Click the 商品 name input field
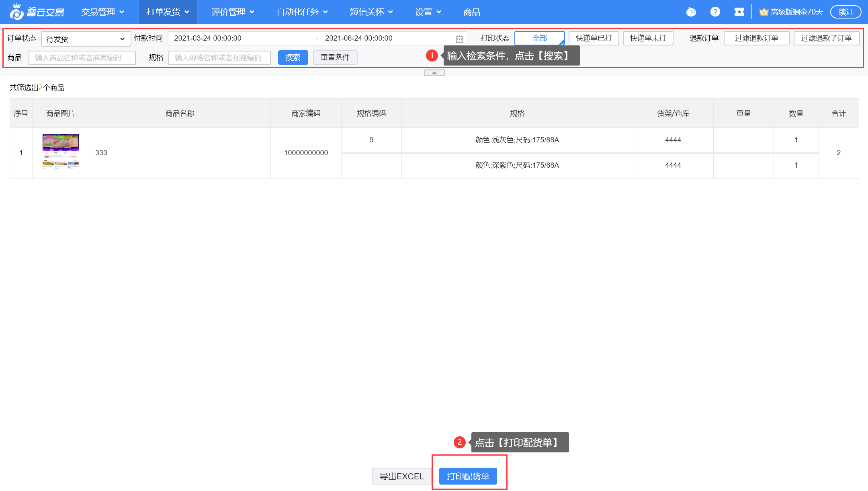The height and width of the screenshot is (491, 868). (82, 58)
